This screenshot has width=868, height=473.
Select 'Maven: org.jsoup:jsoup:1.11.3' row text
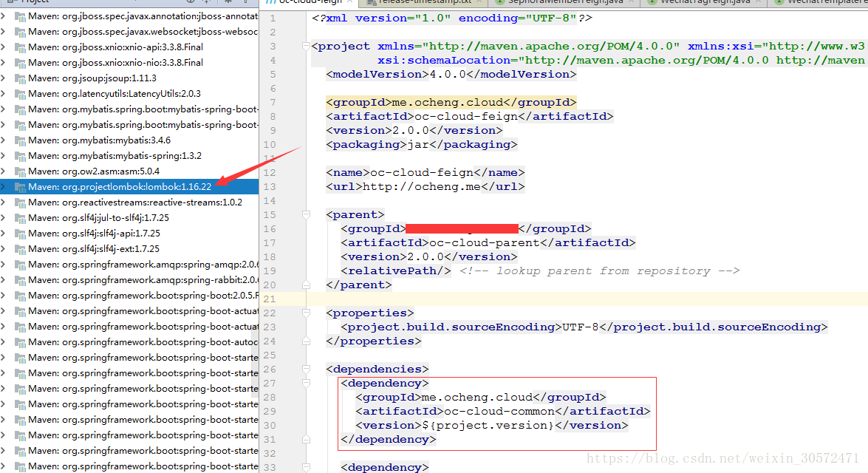coord(92,78)
